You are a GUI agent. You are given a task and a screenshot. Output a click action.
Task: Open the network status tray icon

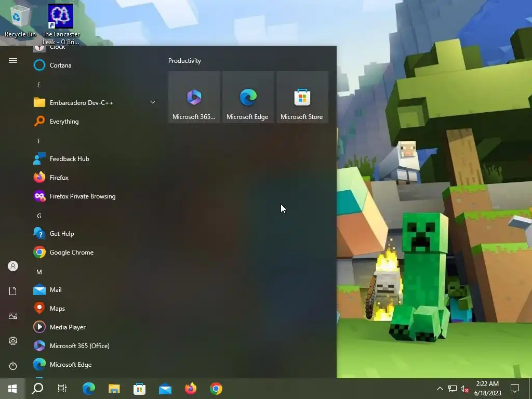[x=453, y=389]
